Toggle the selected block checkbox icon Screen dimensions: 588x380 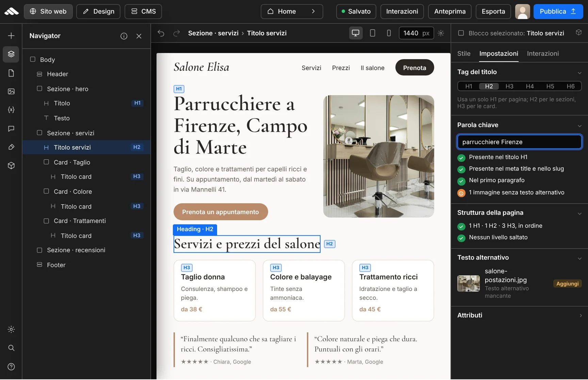[461, 33]
